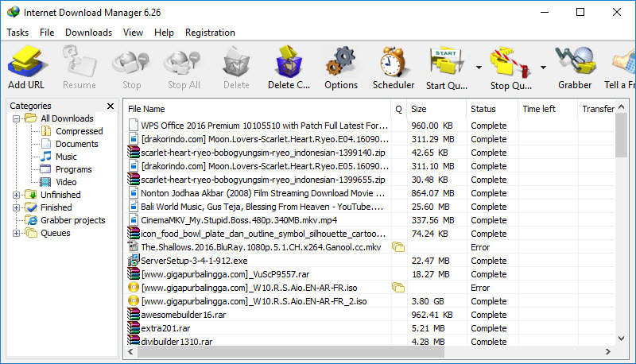Select the Documents category

[76, 144]
